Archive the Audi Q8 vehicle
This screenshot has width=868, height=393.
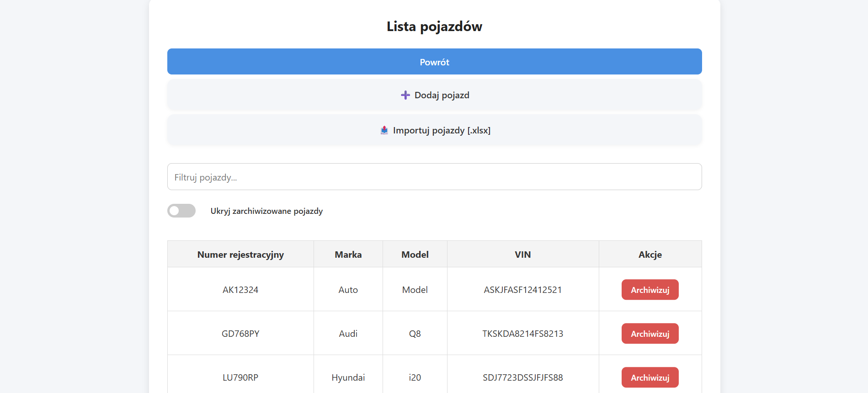coord(650,334)
